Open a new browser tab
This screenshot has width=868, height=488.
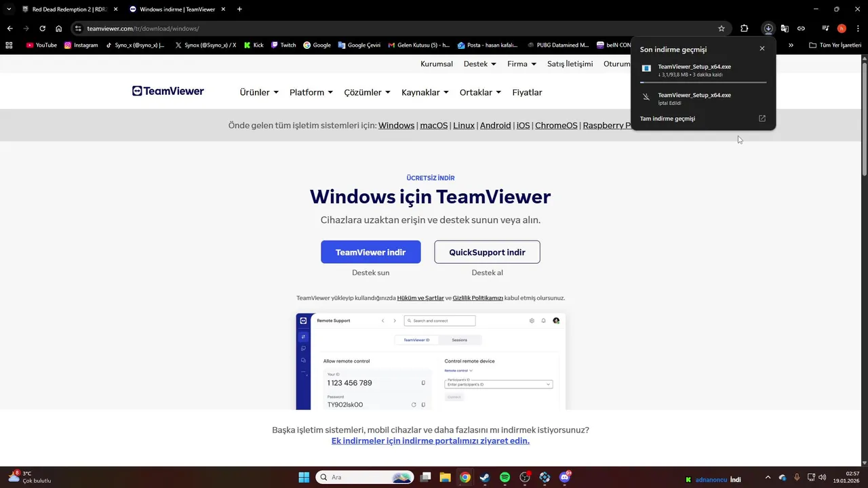point(239,9)
